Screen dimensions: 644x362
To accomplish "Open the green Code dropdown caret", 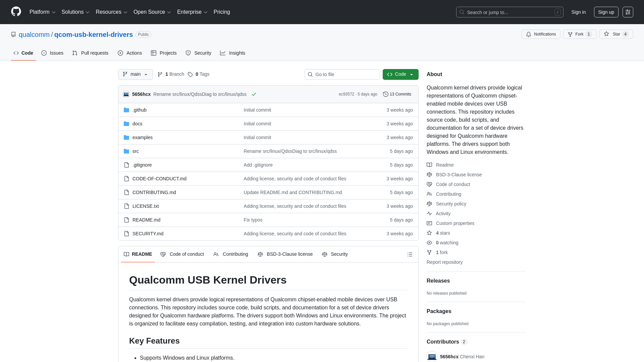I will [x=412, y=74].
